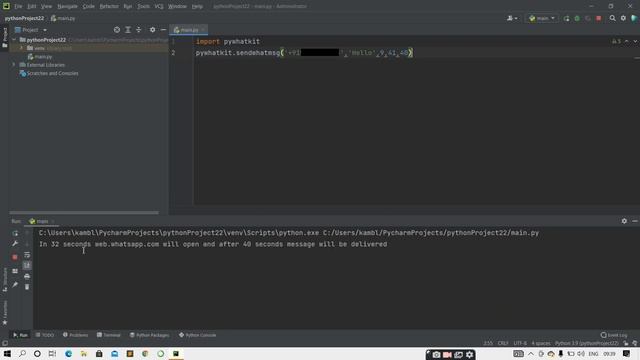The height and width of the screenshot is (360, 640).
Task: Open IDE settings gear in toolbar
Action: [x=623, y=18]
